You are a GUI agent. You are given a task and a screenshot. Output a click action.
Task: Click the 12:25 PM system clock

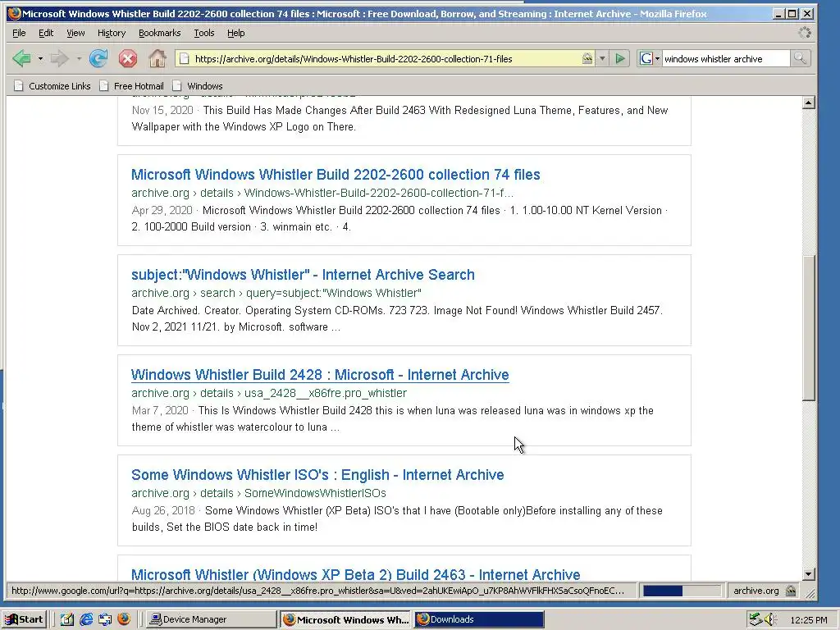tap(808, 620)
